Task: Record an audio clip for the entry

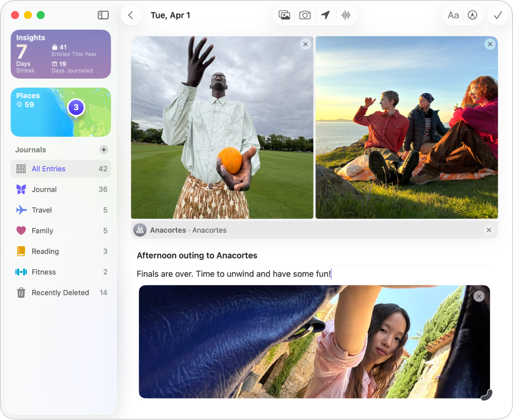Action: (345, 15)
